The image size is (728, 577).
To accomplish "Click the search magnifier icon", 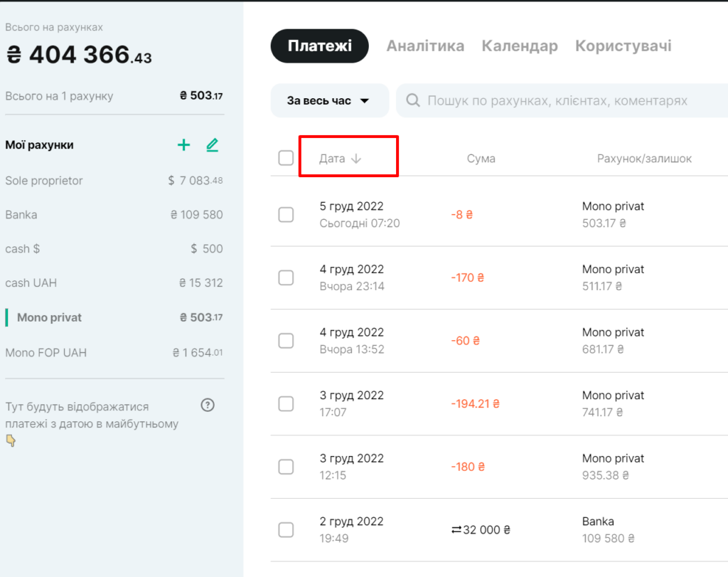I will click(413, 100).
